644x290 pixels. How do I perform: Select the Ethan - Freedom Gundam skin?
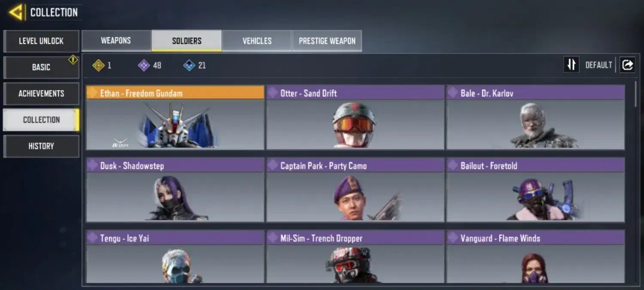pos(175,118)
